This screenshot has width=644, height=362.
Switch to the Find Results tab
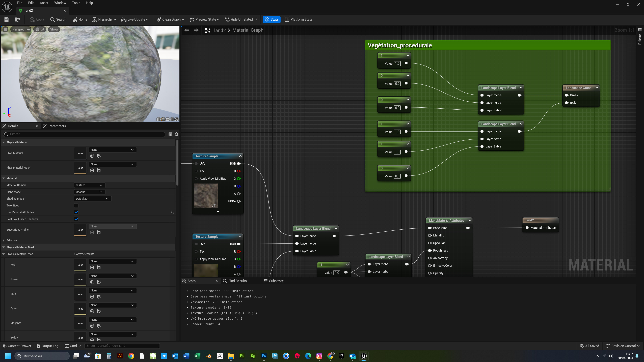click(x=235, y=281)
